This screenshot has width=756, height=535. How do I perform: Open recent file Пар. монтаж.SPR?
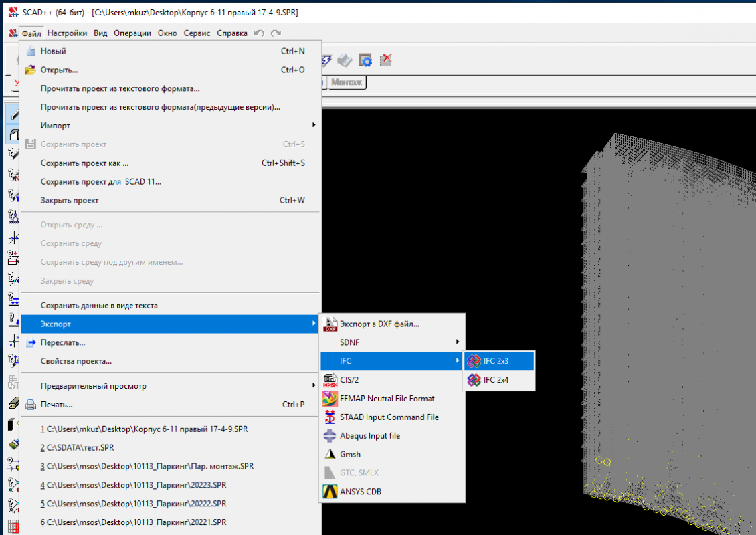point(147,466)
